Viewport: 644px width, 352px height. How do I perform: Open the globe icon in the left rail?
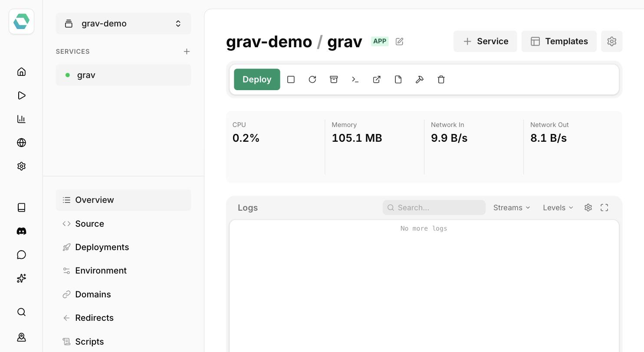(21, 143)
